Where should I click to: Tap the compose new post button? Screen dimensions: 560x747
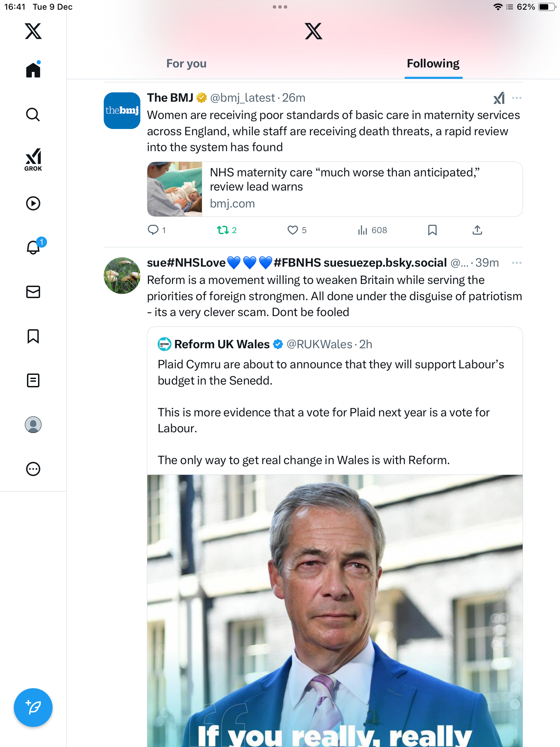pyautogui.click(x=33, y=708)
